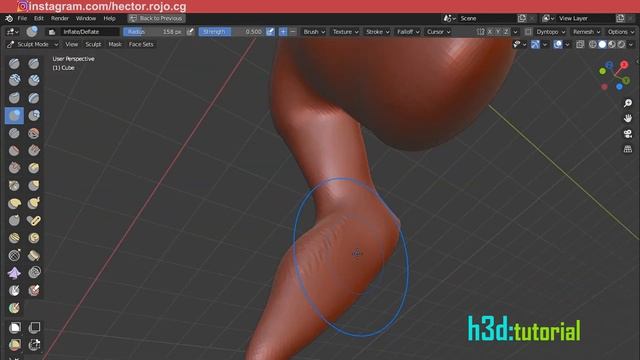Screen dimensions: 640x360
Task: Click the pan view hand icon
Action: 628,118
